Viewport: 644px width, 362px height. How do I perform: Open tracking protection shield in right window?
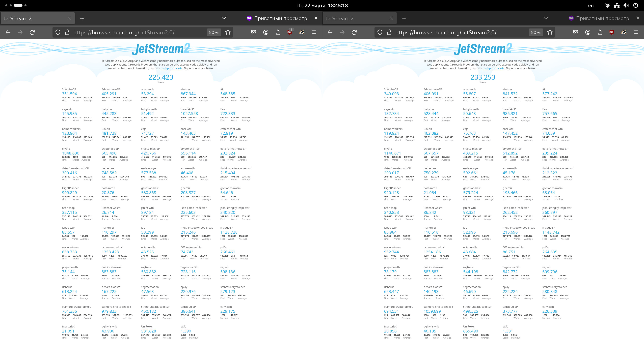tap(380, 32)
